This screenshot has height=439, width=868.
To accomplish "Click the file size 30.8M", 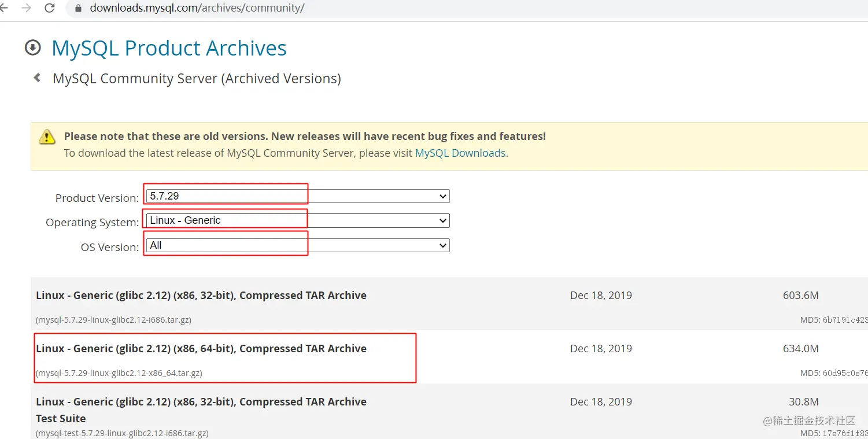I will (x=804, y=401).
